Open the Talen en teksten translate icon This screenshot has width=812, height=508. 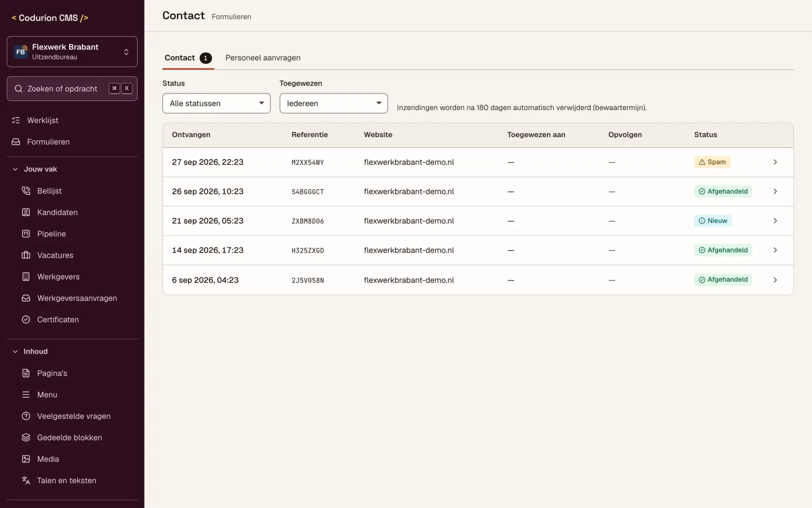[x=26, y=481]
